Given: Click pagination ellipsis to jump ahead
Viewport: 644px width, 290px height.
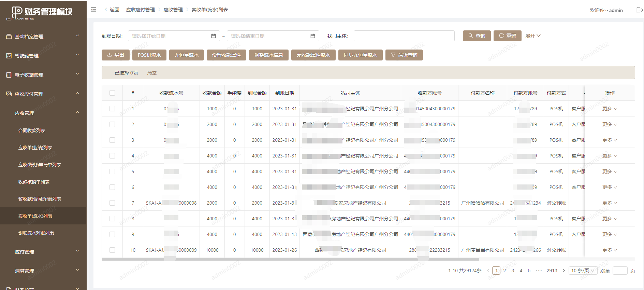Looking at the screenshot, I should [x=539, y=271].
